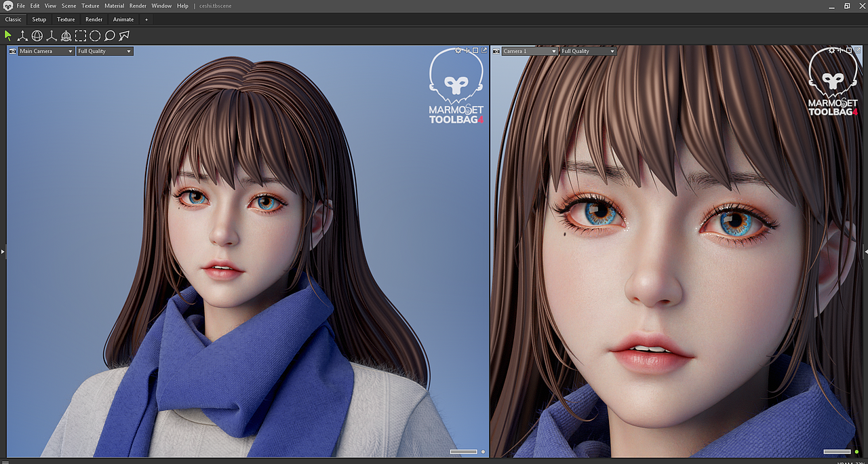Open right viewport Full Quality dropdown

pos(588,51)
